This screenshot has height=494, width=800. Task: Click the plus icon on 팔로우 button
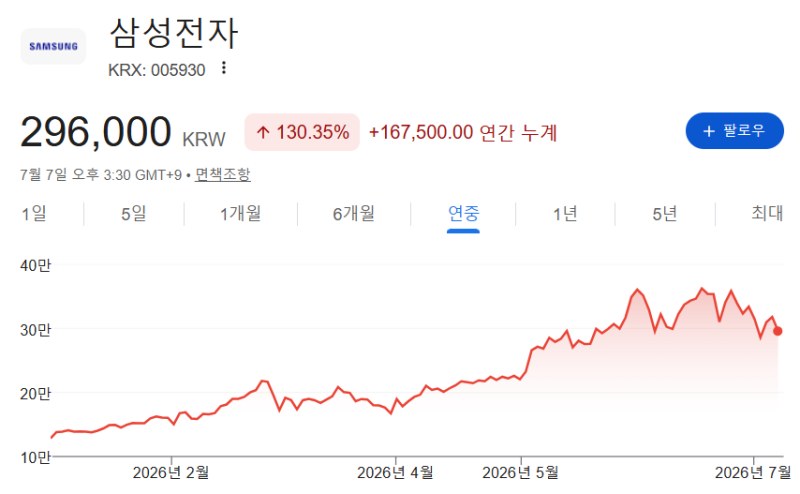pyautogui.click(x=709, y=131)
